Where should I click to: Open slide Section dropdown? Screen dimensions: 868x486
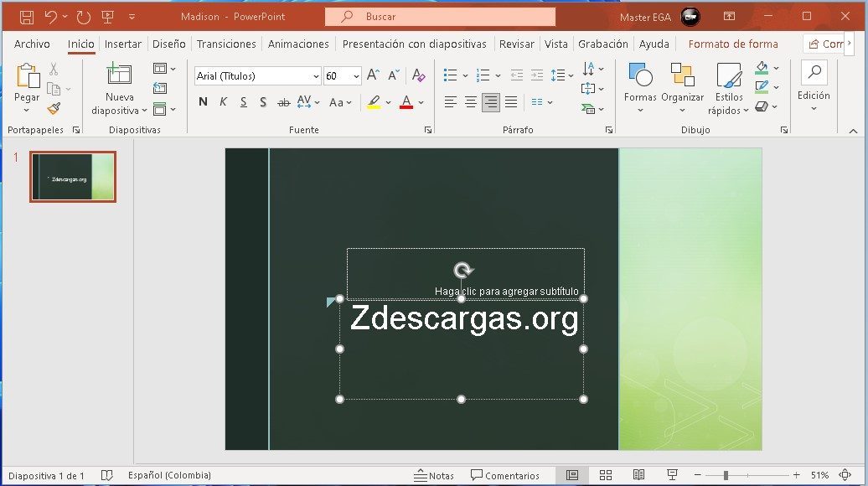click(x=164, y=109)
